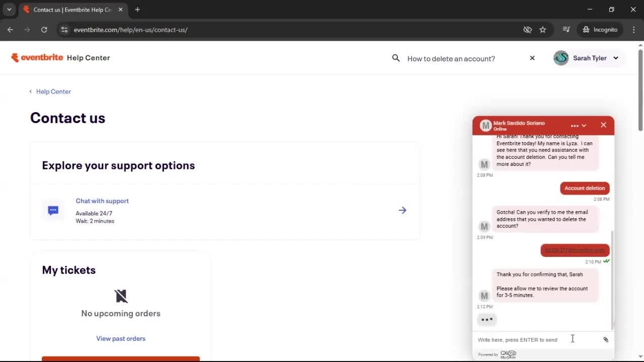Click the chat scrollbar
The height and width of the screenshot is (362, 644).
click(612, 279)
